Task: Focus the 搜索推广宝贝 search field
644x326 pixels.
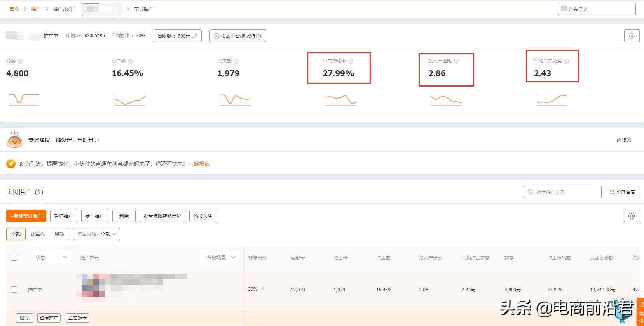Action: click(563, 192)
